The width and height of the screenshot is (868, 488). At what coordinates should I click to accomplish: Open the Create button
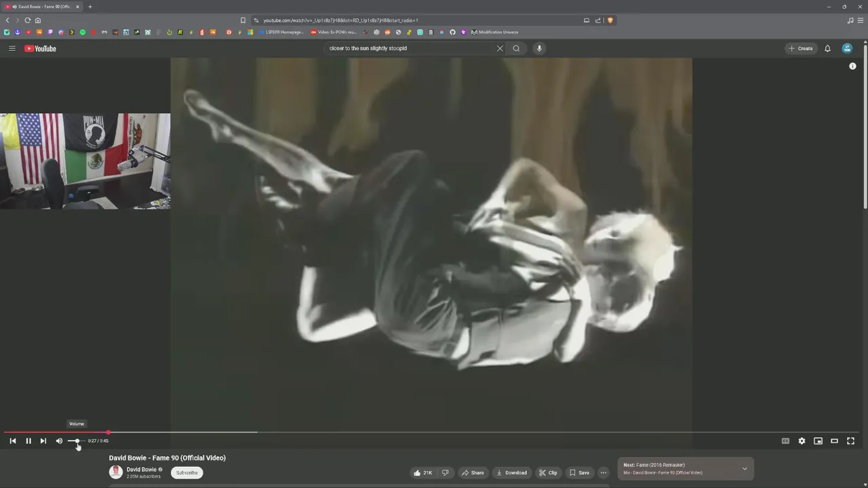tap(800, 48)
